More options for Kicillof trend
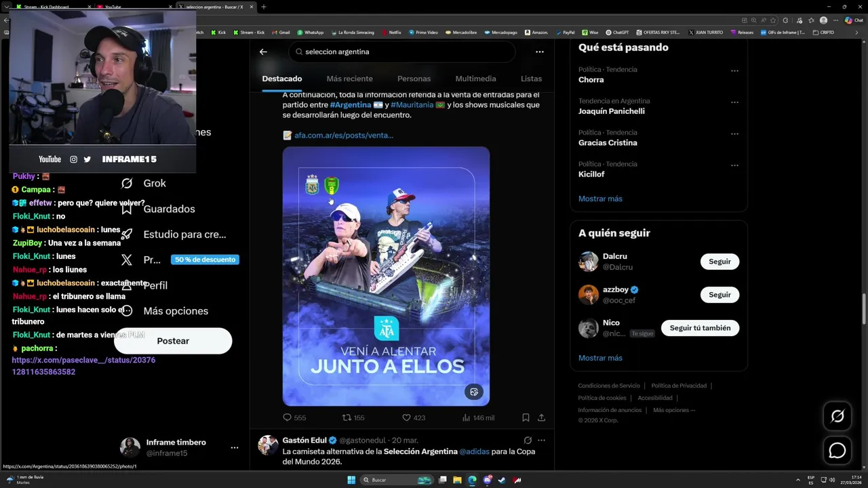Screen dimensions: 868x488 (x=734, y=165)
